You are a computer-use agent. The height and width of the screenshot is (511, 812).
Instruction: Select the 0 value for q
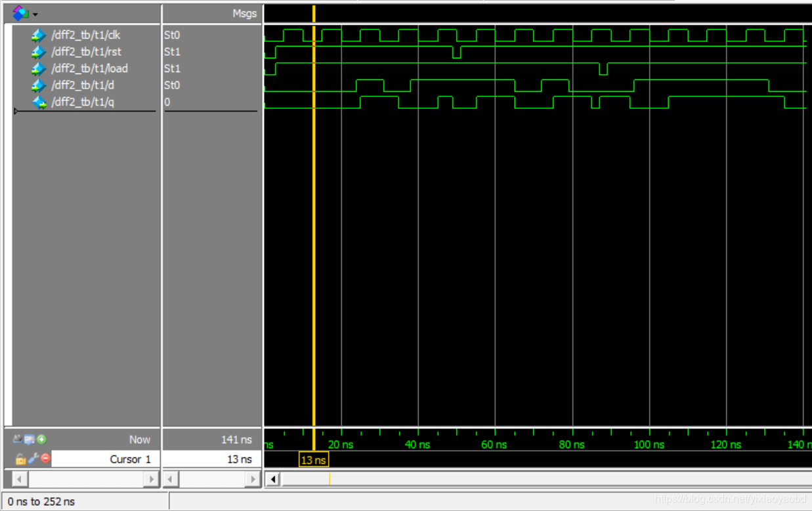(167, 102)
